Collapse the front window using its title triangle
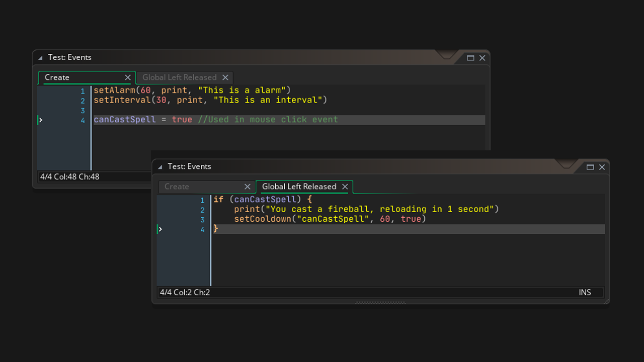The width and height of the screenshot is (644, 362). 159,166
